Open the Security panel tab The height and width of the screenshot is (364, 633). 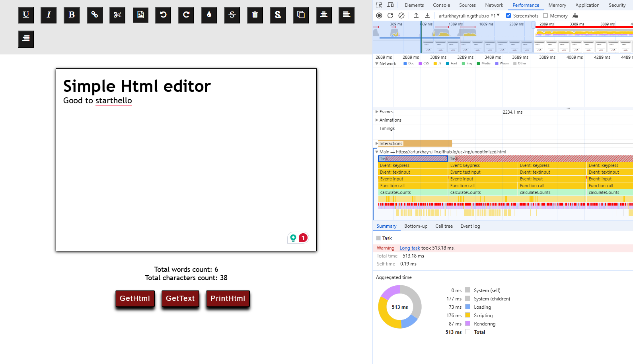pos(617,5)
